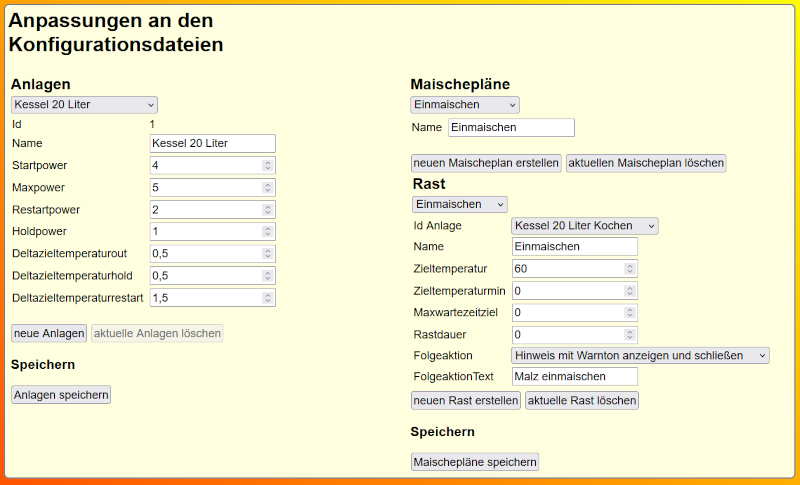The width and height of the screenshot is (800, 485).
Task: Expand the Folgeaktion dropdown list
Action: pyautogui.click(x=640, y=355)
